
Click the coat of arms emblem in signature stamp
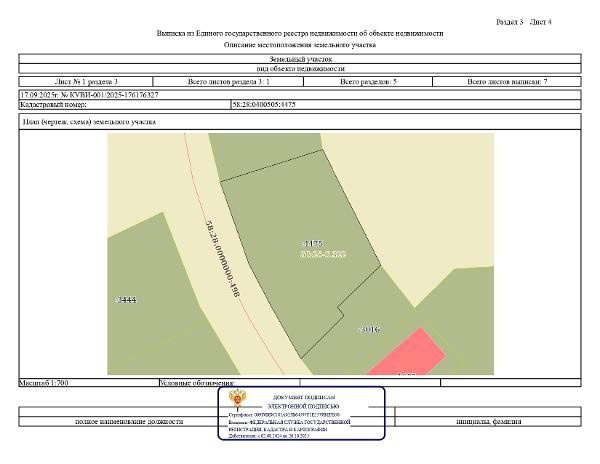tap(237, 400)
